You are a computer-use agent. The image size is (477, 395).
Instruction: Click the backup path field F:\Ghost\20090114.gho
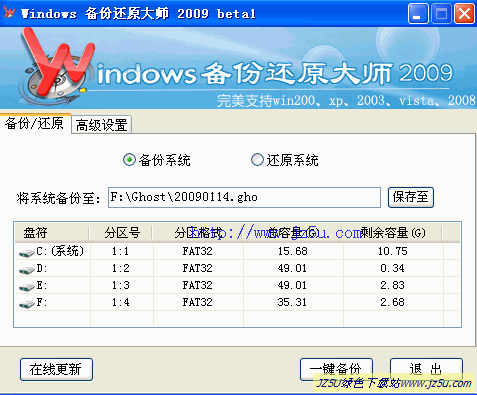point(244,197)
